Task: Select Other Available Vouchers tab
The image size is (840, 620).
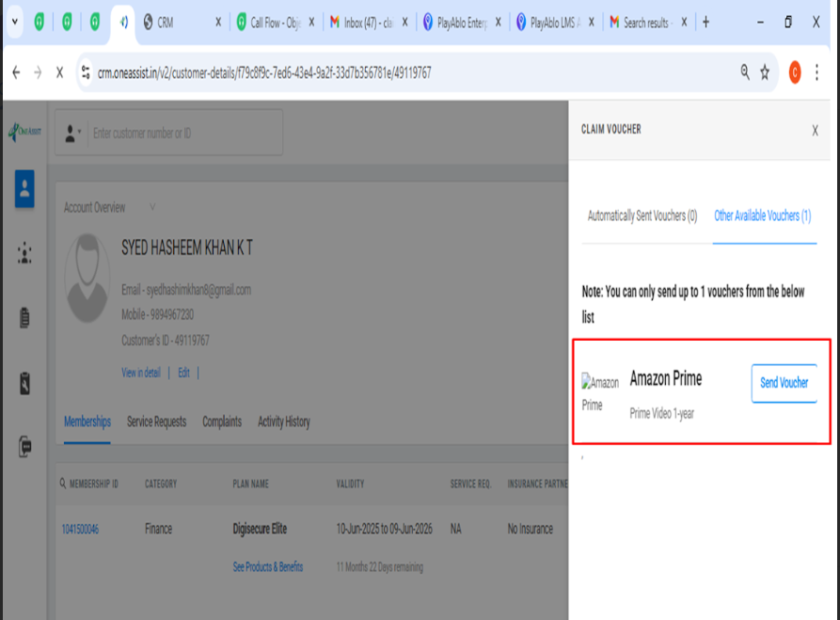Action: point(762,215)
